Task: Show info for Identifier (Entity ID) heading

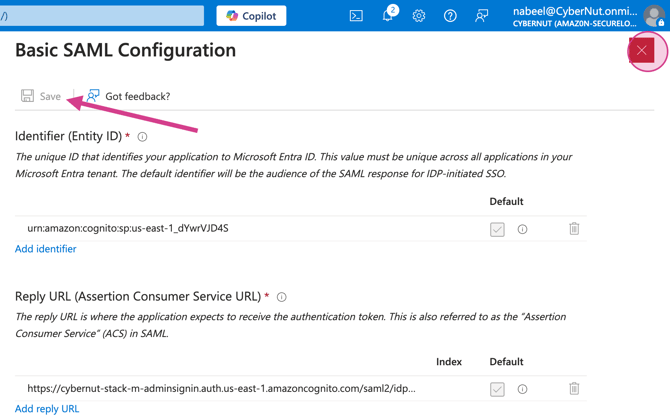Action: 142,137
